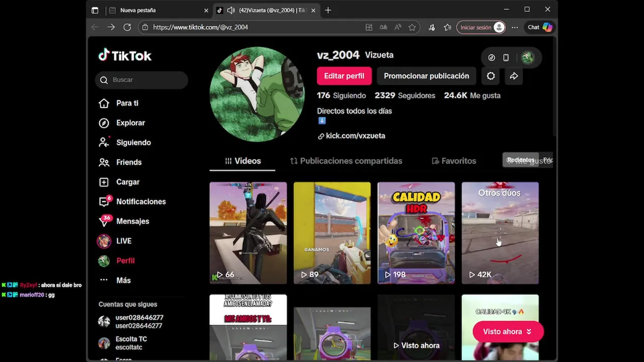644x362 pixels.
Task: Add page to favorites star
Action: pos(412,27)
